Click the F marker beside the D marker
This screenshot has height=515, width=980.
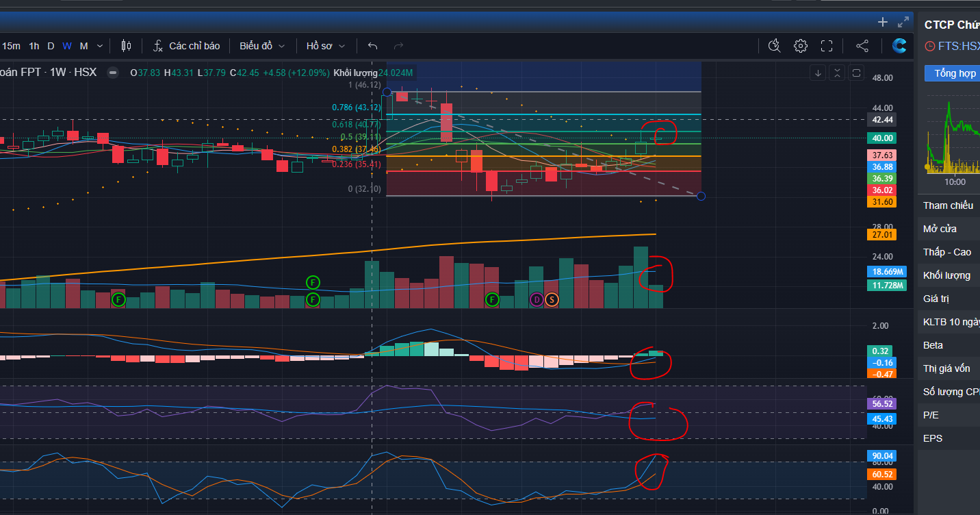492,299
